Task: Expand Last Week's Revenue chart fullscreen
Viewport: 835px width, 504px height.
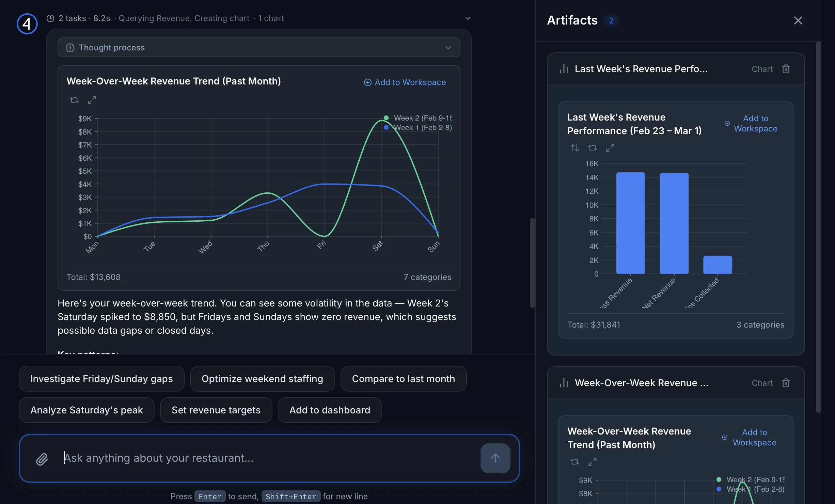Action: coord(610,148)
